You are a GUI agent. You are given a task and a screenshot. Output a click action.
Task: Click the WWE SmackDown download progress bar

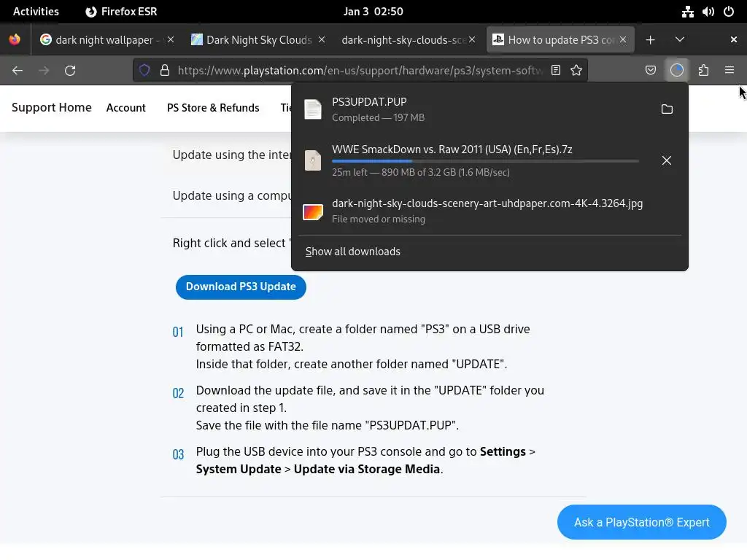click(x=485, y=161)
